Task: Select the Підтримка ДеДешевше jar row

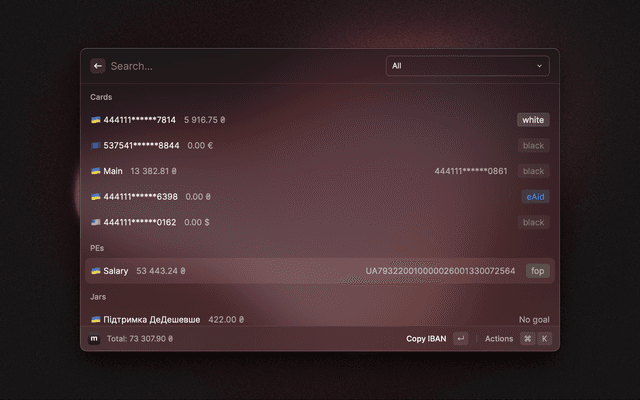Action: (300, 320)
